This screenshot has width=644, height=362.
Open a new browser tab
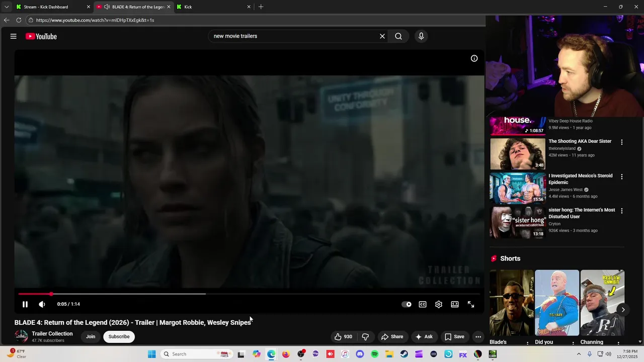(261, 7)
